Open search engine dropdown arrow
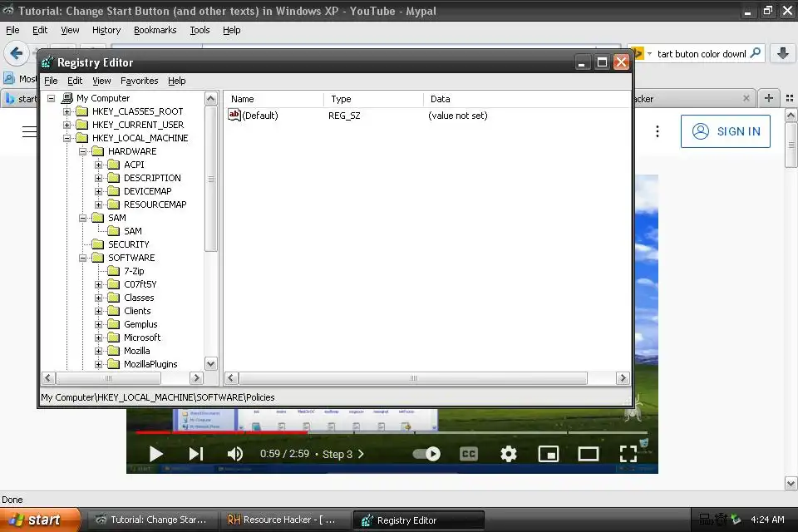Screen dimensions: 798x532 click(649, 53)
